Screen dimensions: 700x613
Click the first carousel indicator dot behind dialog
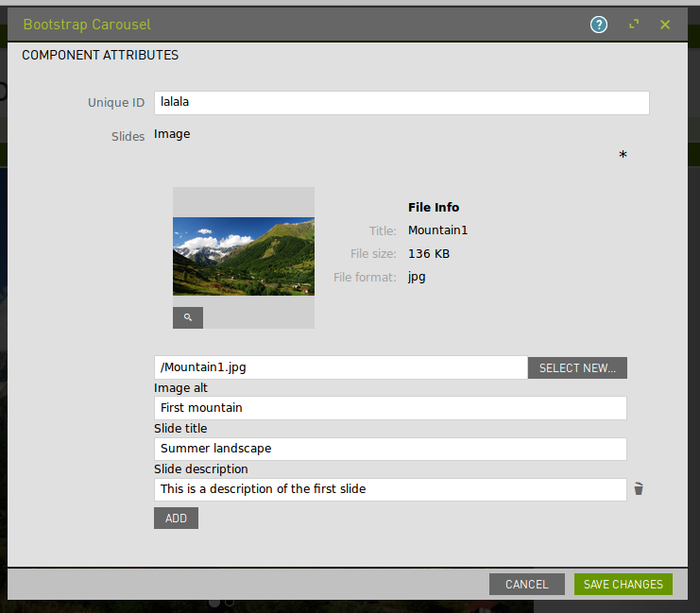(214, 603)
